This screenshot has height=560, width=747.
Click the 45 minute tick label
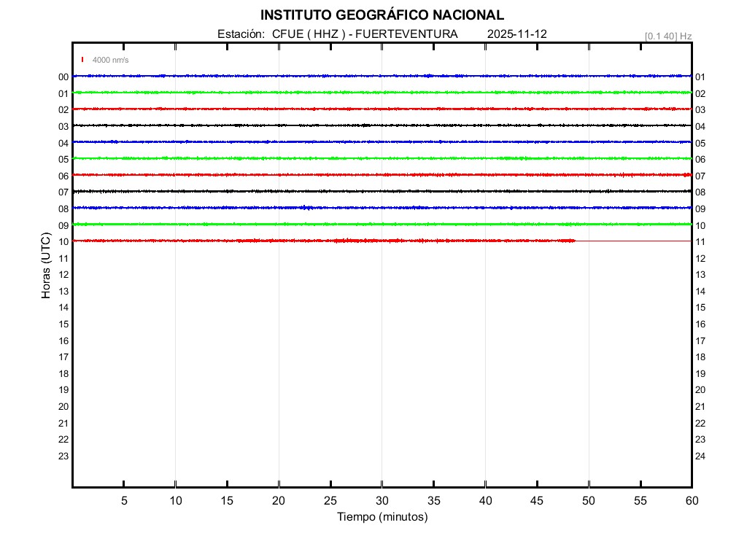tap(537, 501)
